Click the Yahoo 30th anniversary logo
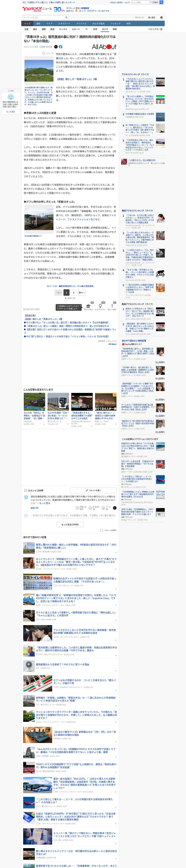The width and height of the screenshot is (186, 868). click(x=59, y=9)
